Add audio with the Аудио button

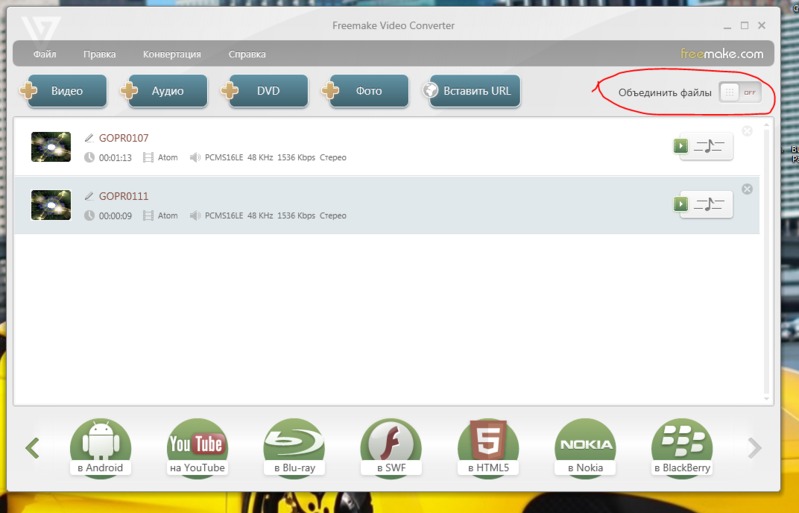click(x=164, y=91)
